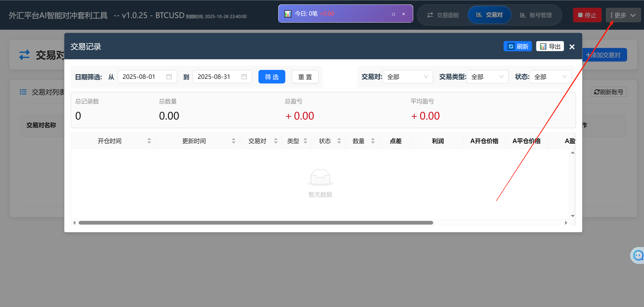644x307 pixels.
Task: Dismiss the 今日 purple floating widget
Action: (403, 14)
